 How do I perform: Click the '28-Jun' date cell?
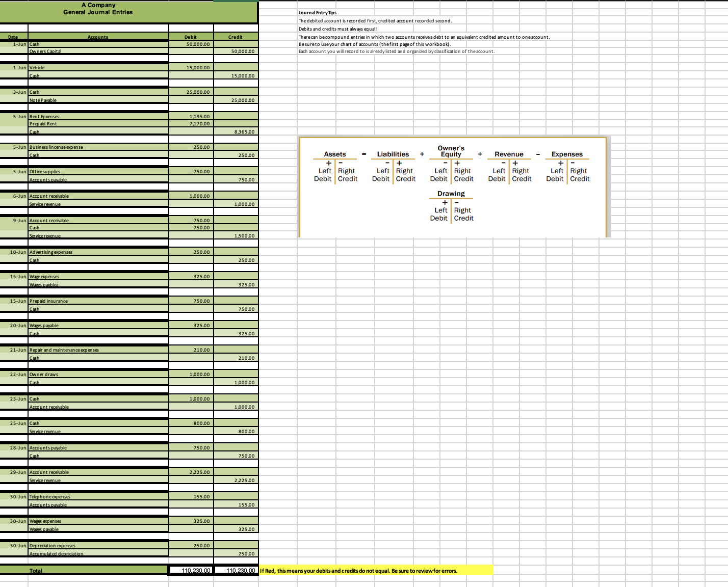(x=14, y=448)
